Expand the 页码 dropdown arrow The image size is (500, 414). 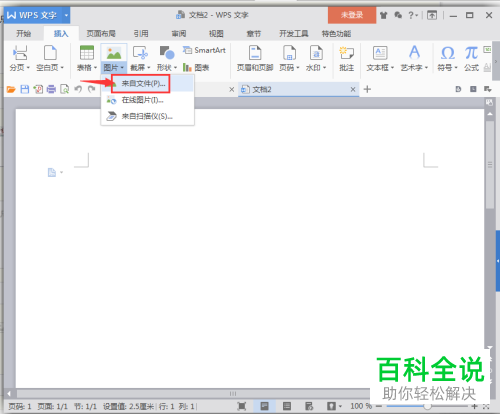pyautogui.click(x=298, y=68)
